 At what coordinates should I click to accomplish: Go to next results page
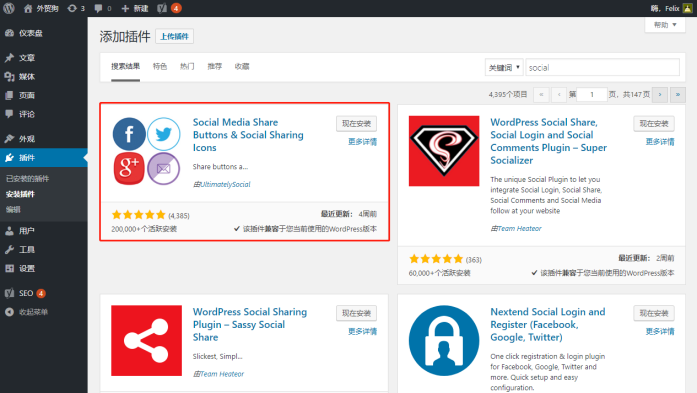[x=660, y=94]
